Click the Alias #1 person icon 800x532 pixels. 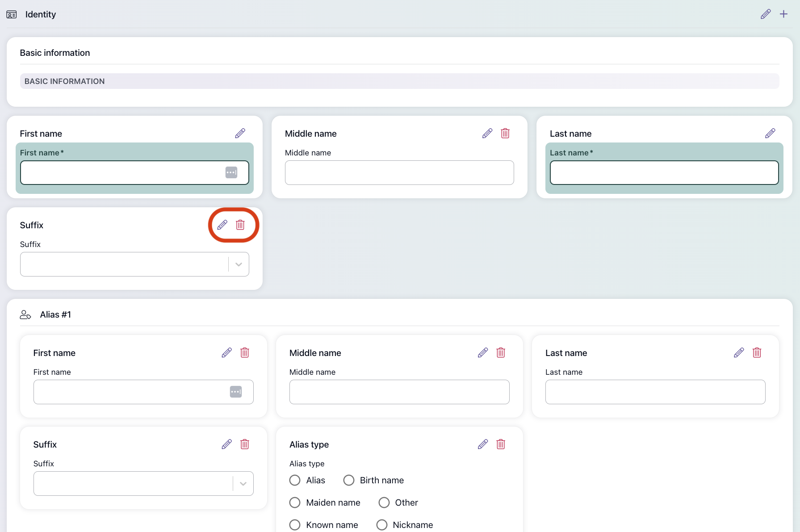(x=25, y=315)
